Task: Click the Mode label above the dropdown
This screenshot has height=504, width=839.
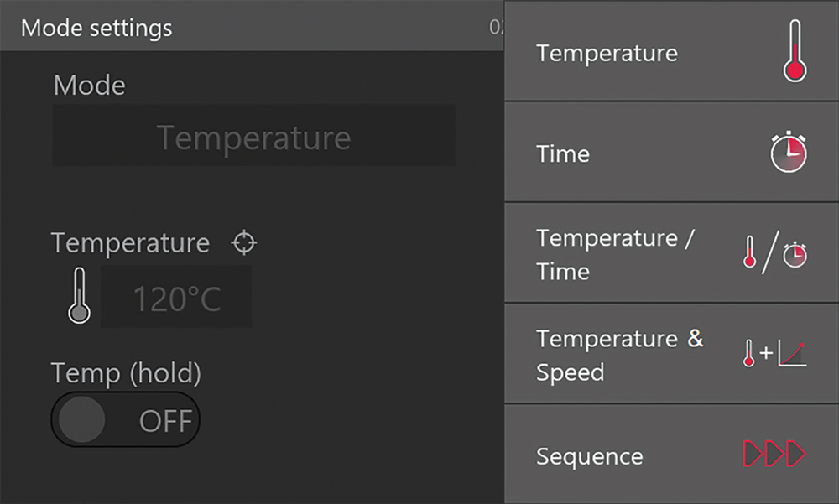Action: pyautogui.click(x=89, y=86)
